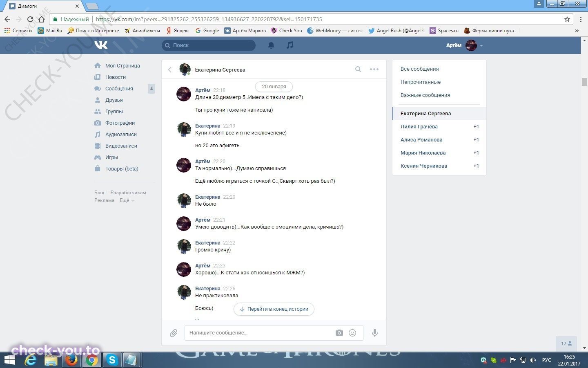Viewport: 588px width, 368px height.
Task: Attach a photo using the camera icon
Action: click(x=339, y=333)
